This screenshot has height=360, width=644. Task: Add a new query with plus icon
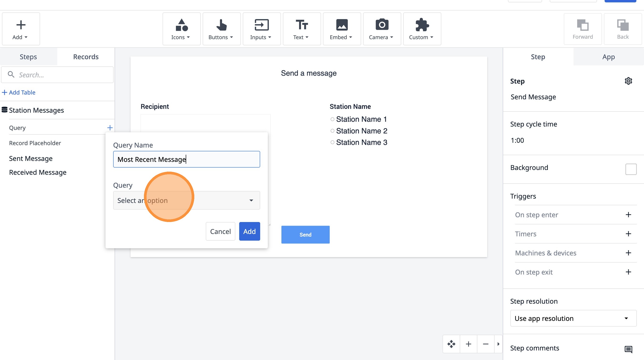click(x=110, y=128)
